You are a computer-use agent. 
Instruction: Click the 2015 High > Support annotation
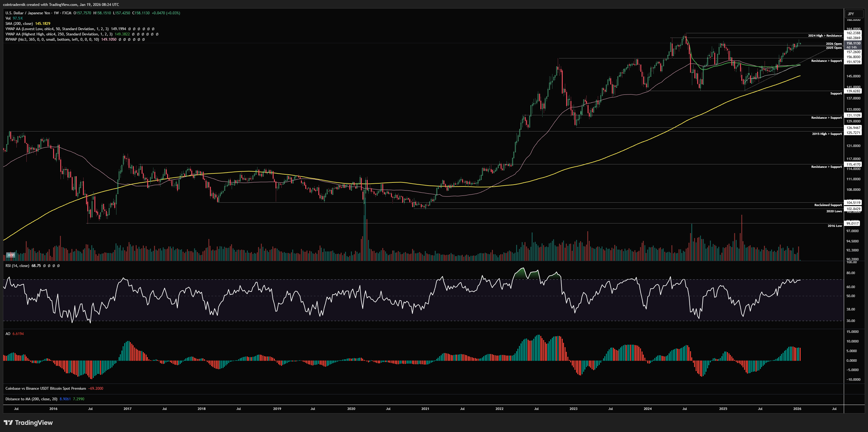pos(827,134)
